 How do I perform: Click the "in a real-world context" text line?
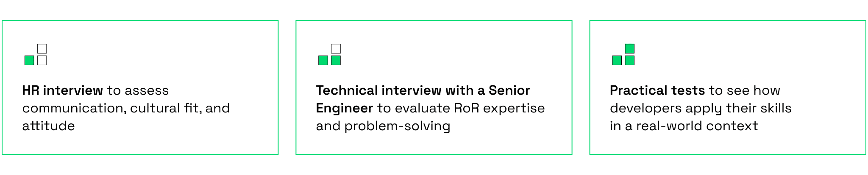point(684,126)
